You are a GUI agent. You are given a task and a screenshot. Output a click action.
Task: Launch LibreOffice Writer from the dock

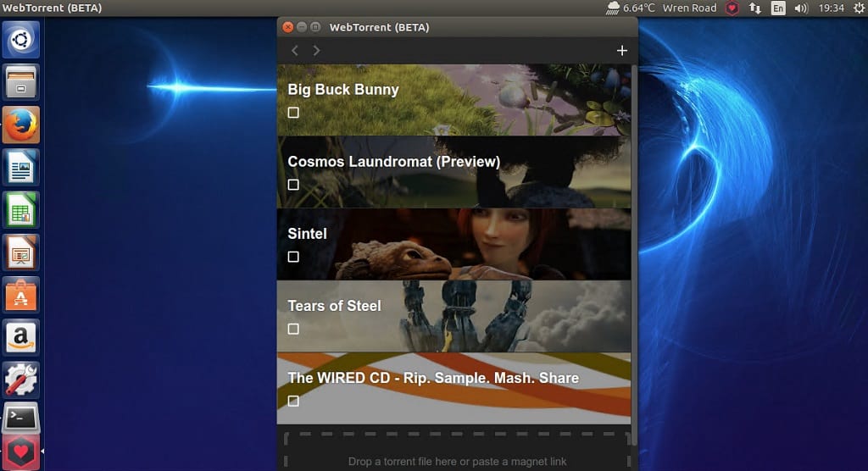[x=20, y=168]
